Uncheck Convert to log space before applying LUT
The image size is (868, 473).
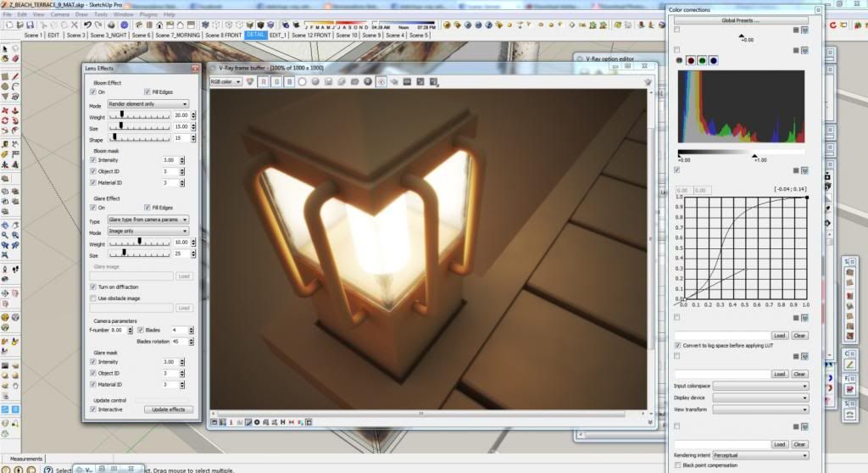pyautogui.click(x=676, y=346)
